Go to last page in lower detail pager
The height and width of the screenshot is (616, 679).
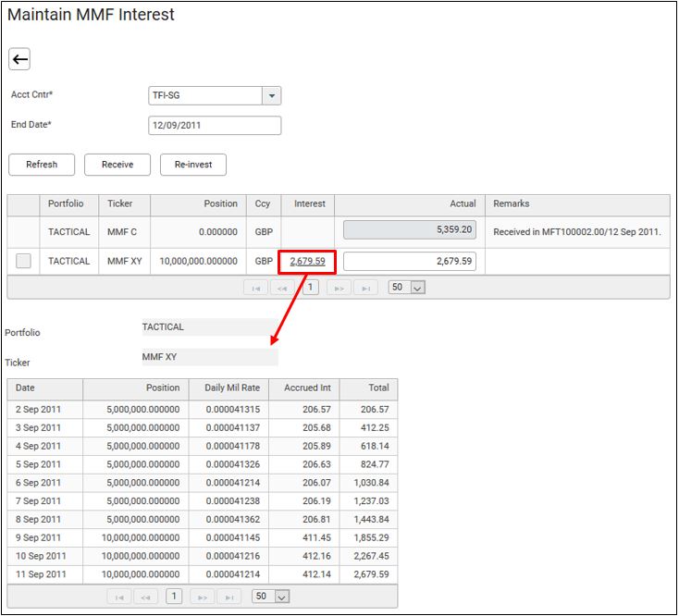(x=230, y=597)
